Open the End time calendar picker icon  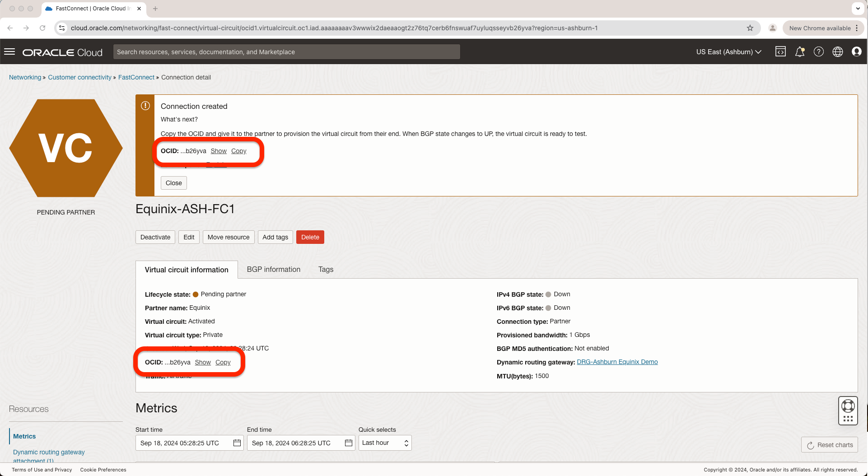click(349, 443)
